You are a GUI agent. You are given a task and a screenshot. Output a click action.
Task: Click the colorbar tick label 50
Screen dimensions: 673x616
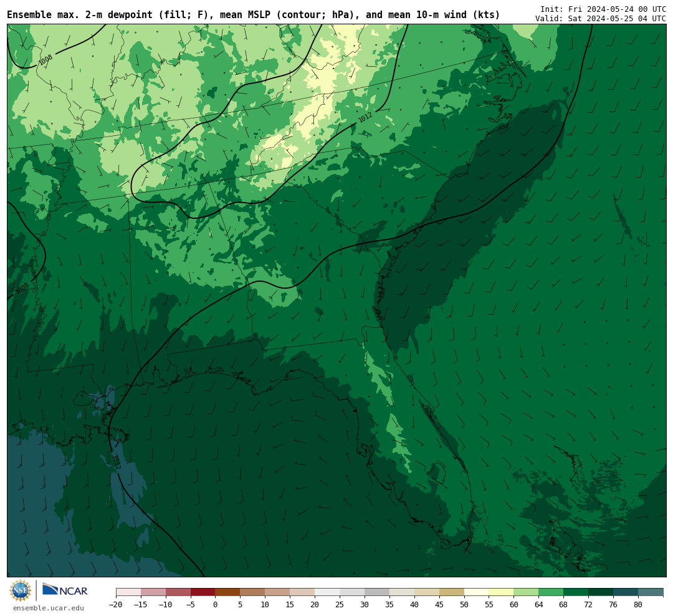(x=464, y=604)
